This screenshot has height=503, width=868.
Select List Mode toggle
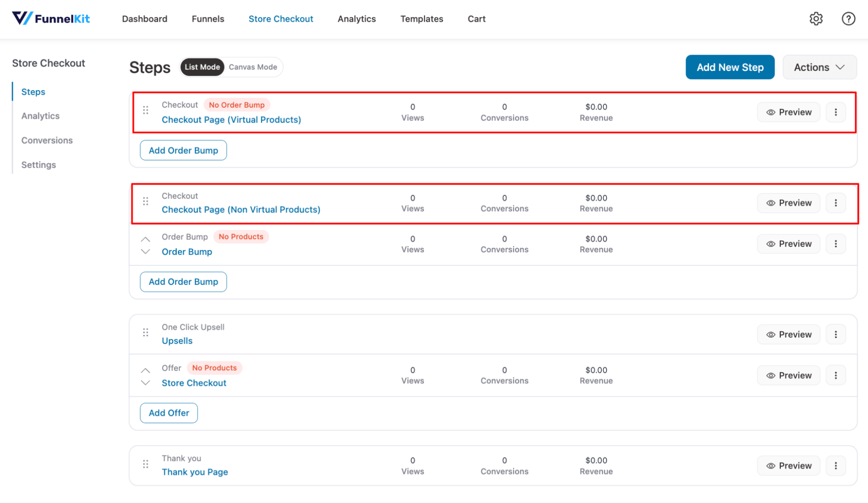[202, 67]
